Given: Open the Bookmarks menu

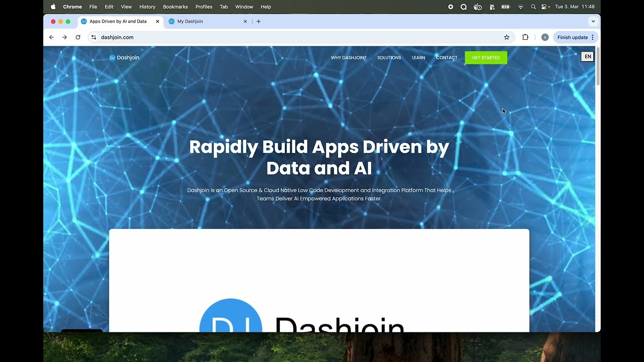Looking at the screenshot, I should (x=175, y=7).
